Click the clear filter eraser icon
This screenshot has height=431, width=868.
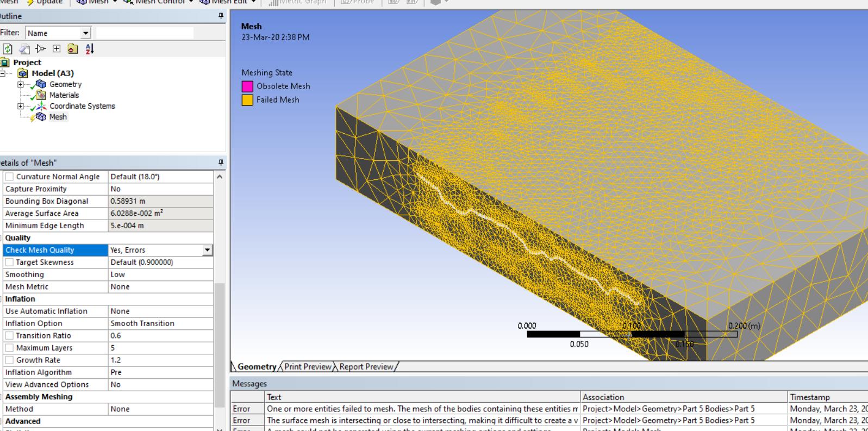tap(24, 49)
